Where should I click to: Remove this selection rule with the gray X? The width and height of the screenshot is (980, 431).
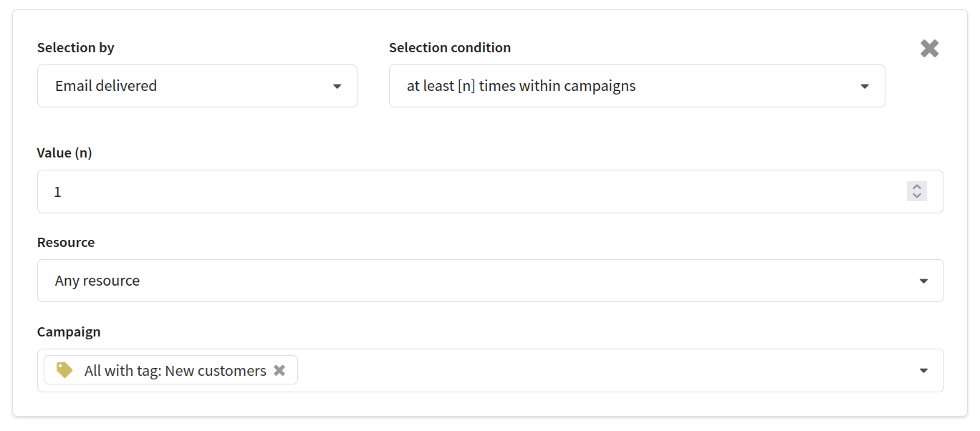[x=929, y=49]
